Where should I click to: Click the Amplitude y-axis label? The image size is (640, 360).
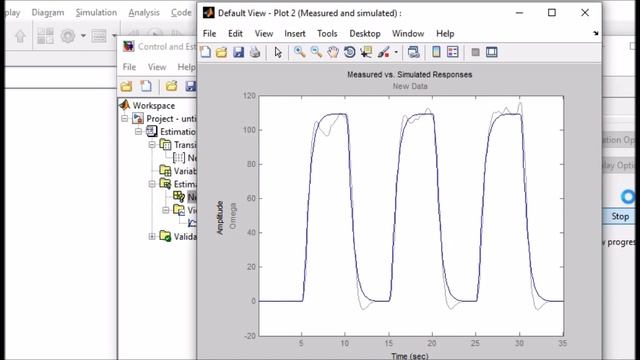pyautogui.click(x=220, y=218)
